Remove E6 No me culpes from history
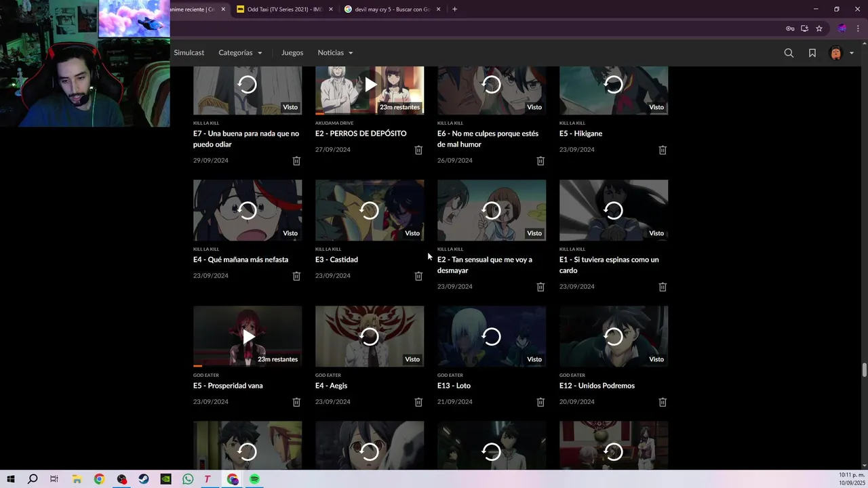Image resolution: width=868 pixels, height=488 pixels. (540, 161)
